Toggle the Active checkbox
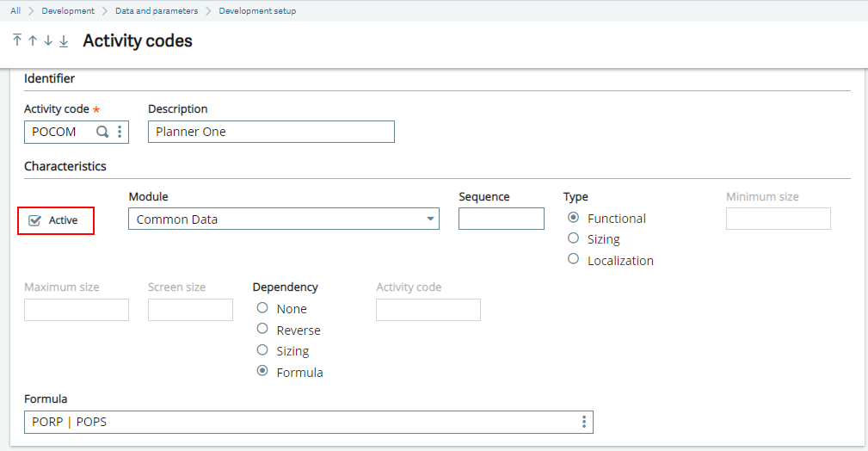 pos(35,220)
